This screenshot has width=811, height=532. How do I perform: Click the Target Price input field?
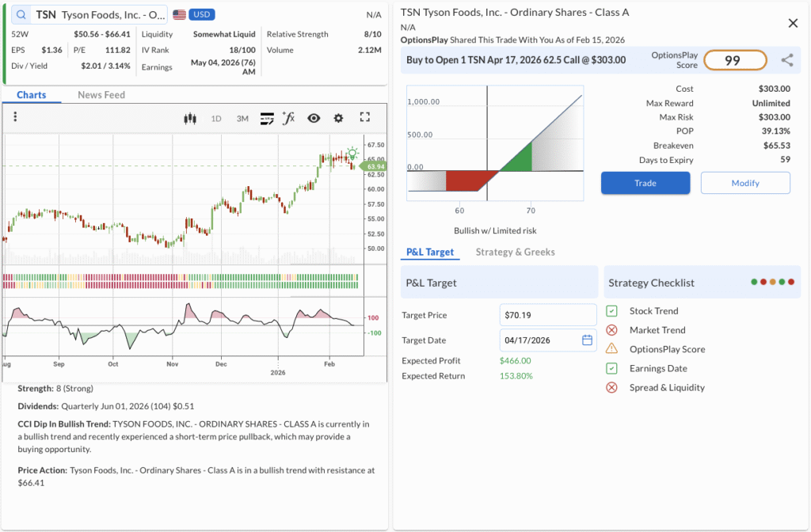[548, 315]
